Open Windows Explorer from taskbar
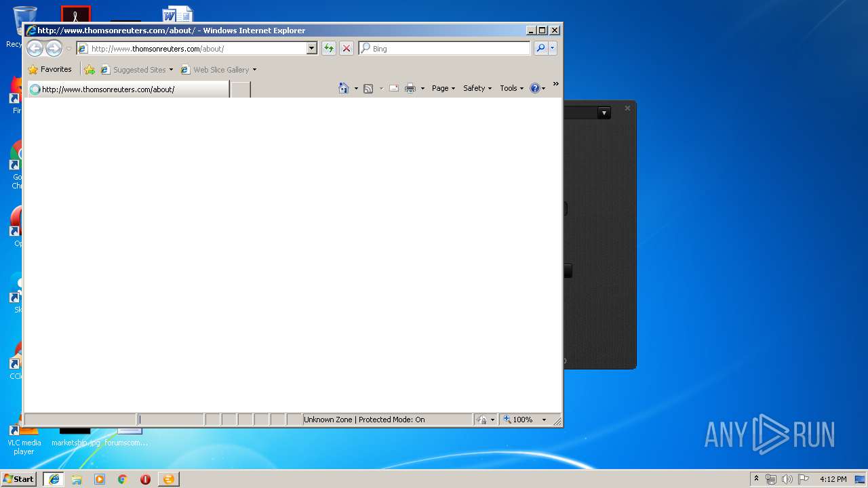 pos(77,479)
